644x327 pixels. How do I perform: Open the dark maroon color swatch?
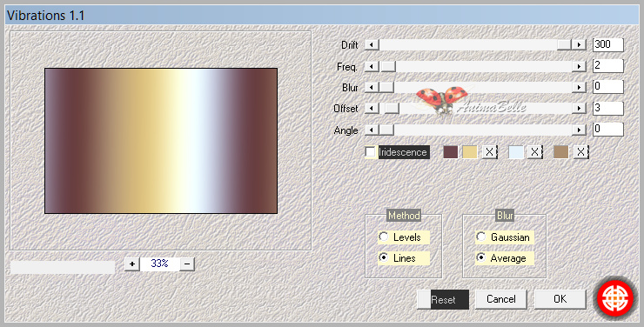[451, 152]
